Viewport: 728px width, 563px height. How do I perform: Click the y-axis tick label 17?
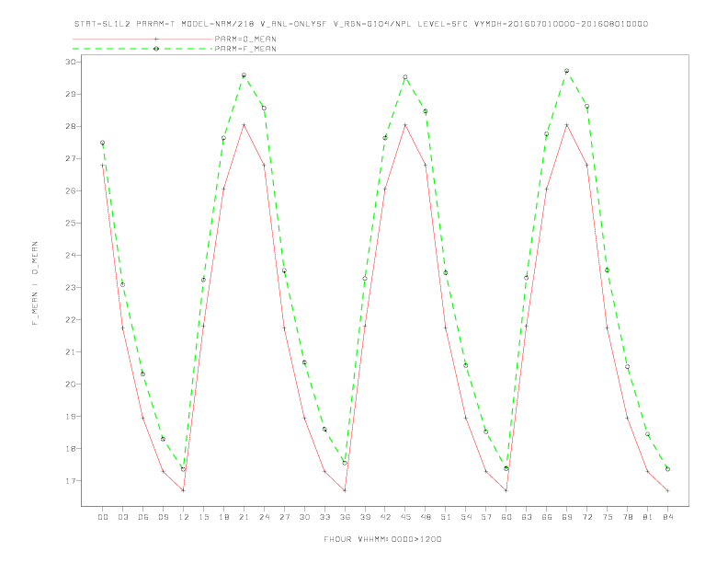point(70,481)
